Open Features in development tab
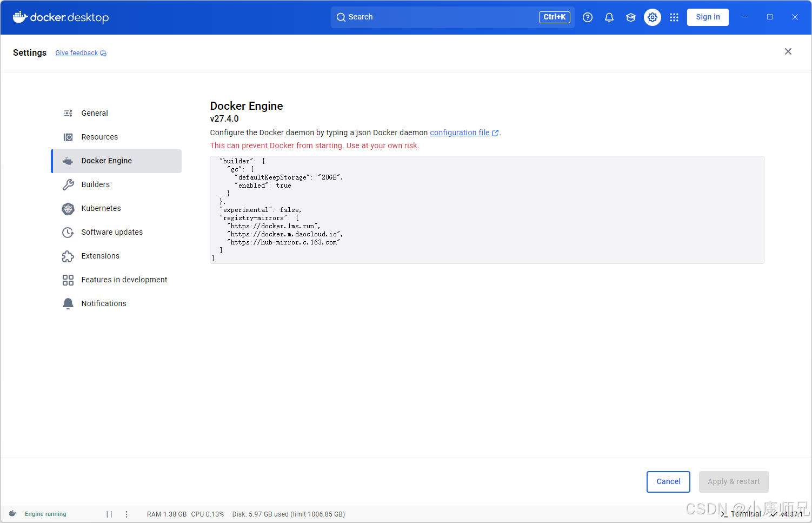Image resolution: width=812 pixels, height=523 pixels. [116, 280]
